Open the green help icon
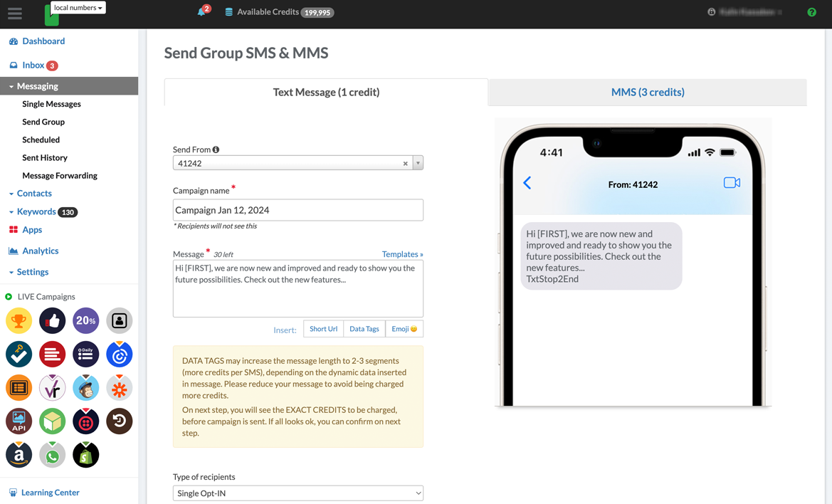Image resolution: width=832 pixels, height=504 pixels. click(x=811, y=12)
